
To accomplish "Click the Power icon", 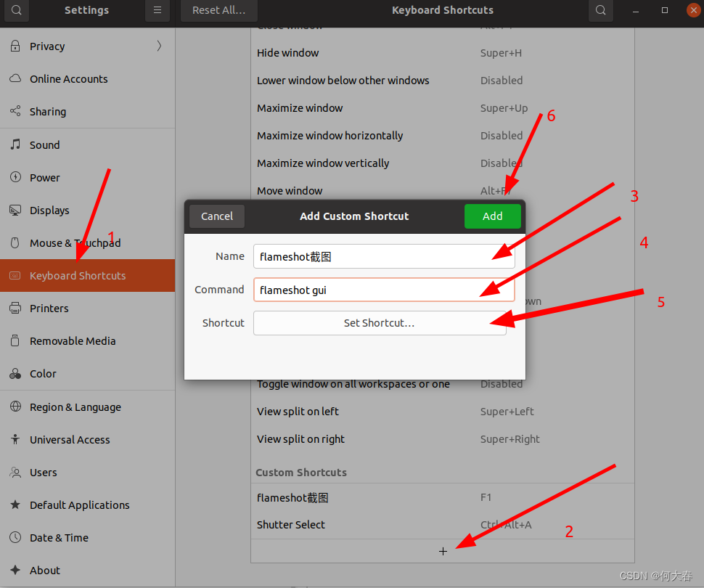I will pos(15,177).
